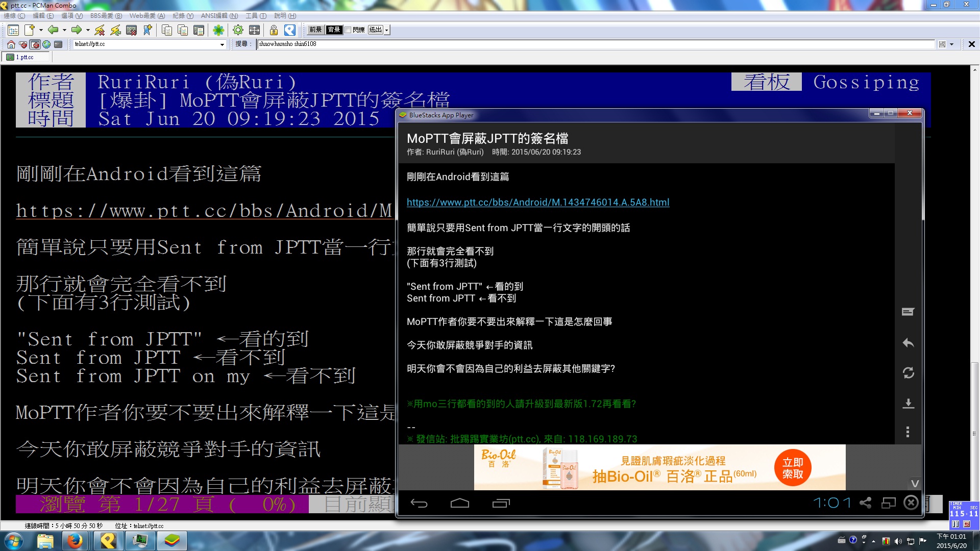
Task: Tap the Android back button in BlueStacks
Action: [x=419, y=504]
